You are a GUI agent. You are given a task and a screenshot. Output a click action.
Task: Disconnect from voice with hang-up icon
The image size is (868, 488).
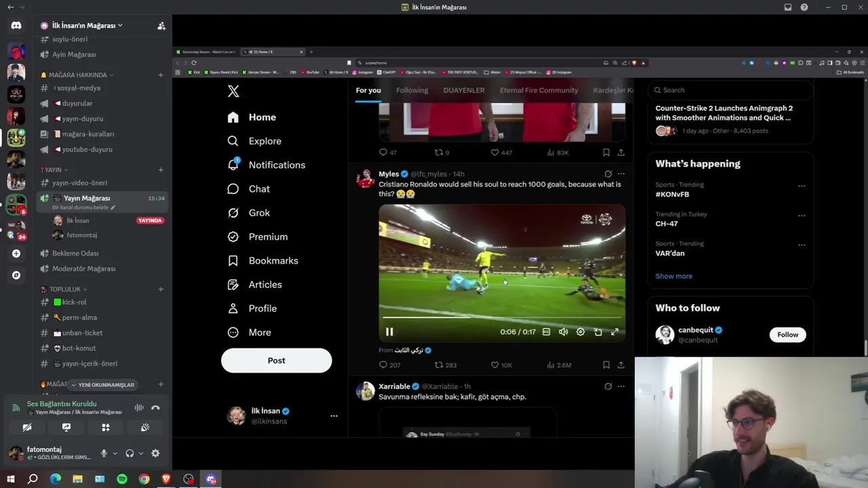click(155, 407)
